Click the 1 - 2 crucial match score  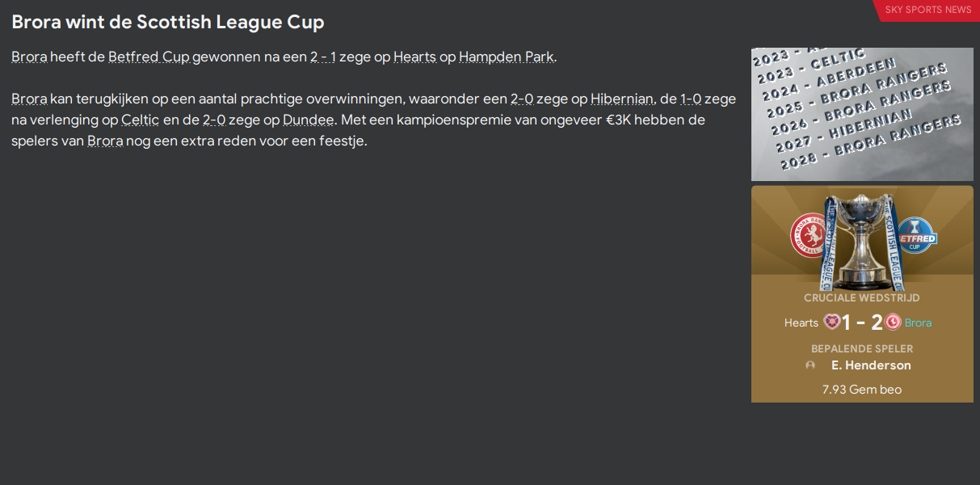862,323
